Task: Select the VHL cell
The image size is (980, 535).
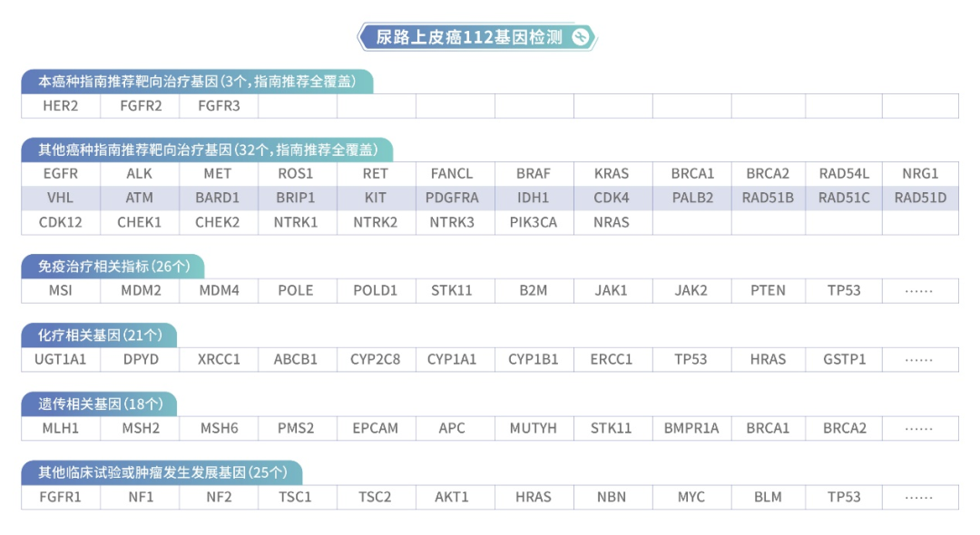Action: pyautogui.click(x=61, y=198)
